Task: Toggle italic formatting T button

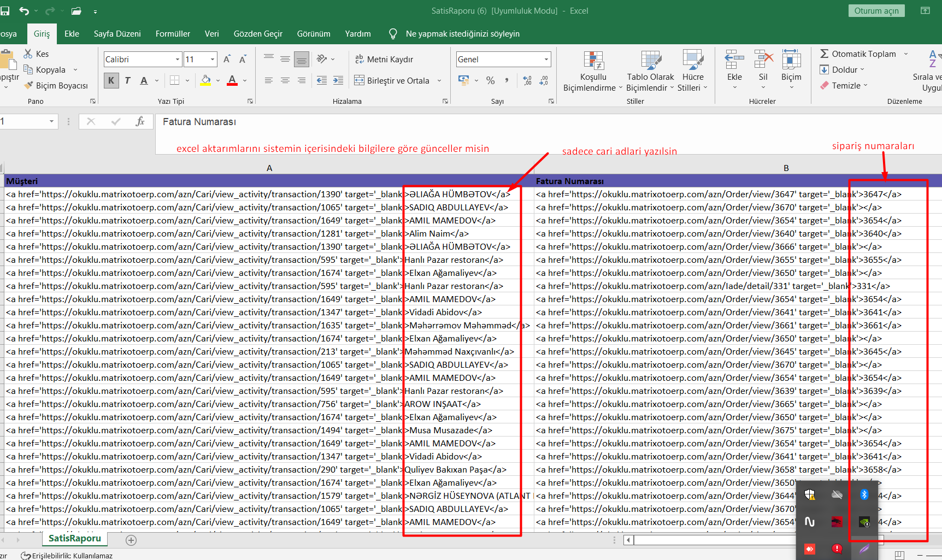Action: point(127,81)
